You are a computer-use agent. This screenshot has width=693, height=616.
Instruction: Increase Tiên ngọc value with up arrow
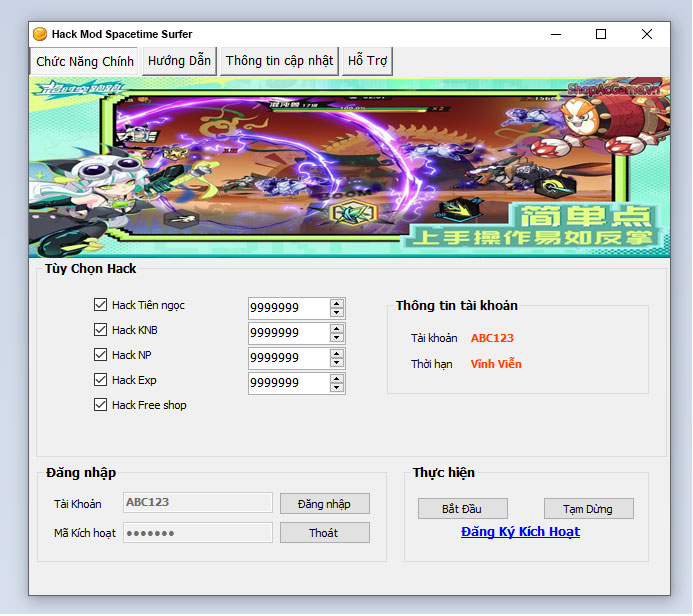pos(337,304)
